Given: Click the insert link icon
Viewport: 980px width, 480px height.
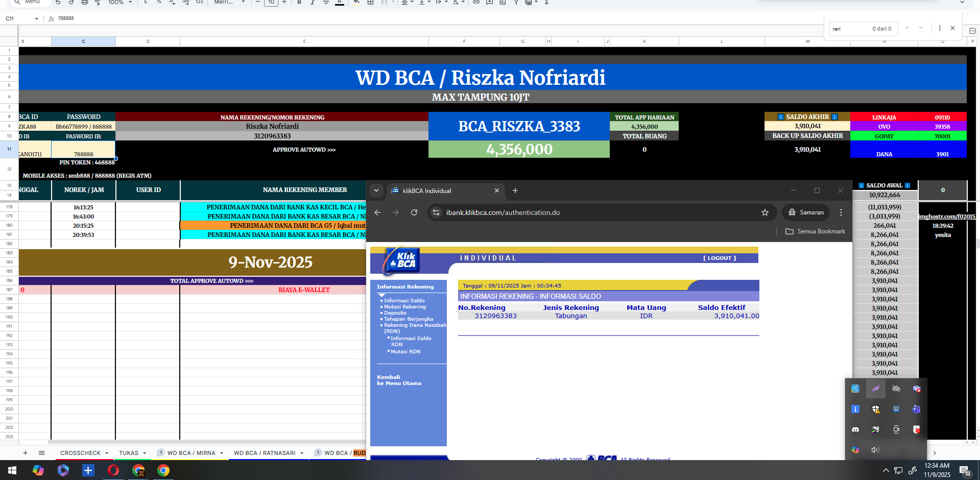Looking at the screenshot, I should (476, 3).
